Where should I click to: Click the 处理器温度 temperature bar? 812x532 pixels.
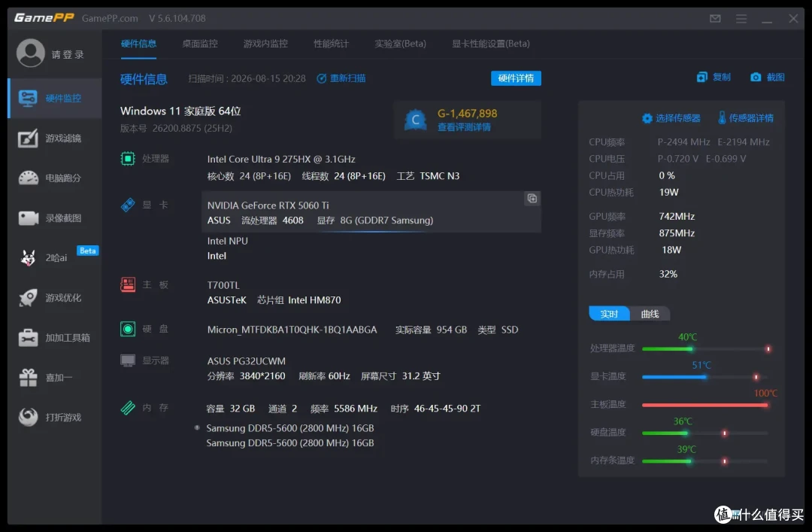706,349
